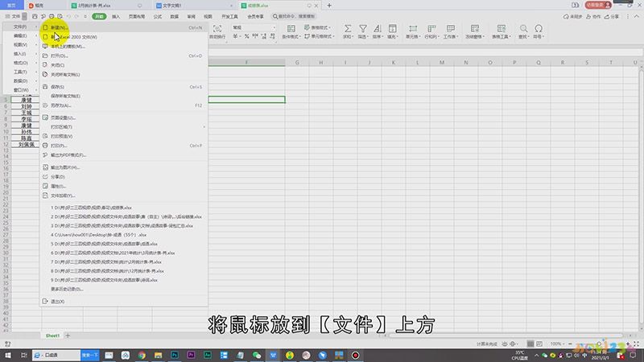This screenshot has height=362, width=644.
Task: Expand the 插入(I) submenu
Action: (21, 54)
